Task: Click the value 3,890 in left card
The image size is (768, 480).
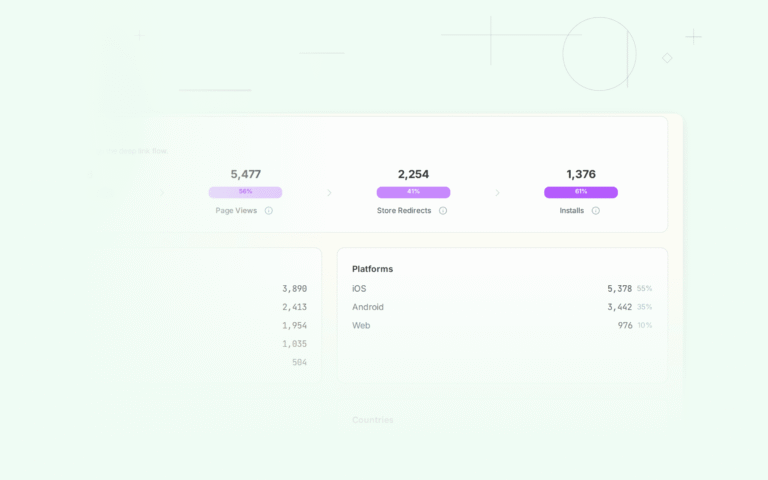Action: coord(294,289)
